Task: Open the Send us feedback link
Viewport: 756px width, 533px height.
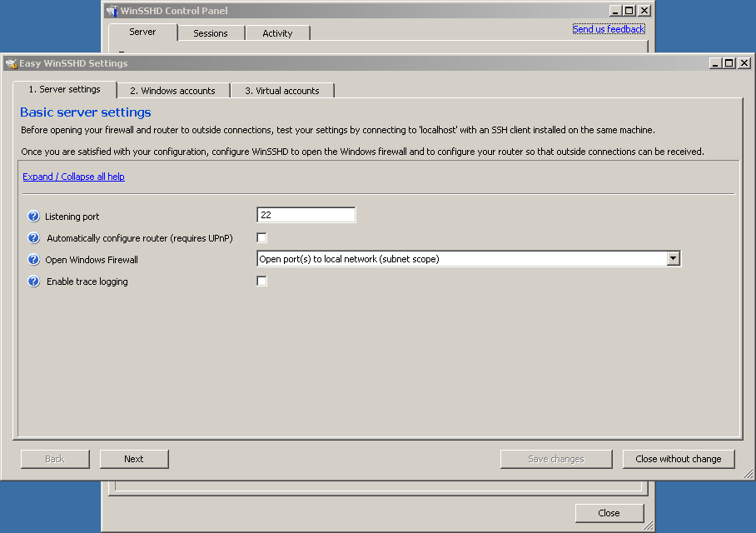Action: point(609,27)
